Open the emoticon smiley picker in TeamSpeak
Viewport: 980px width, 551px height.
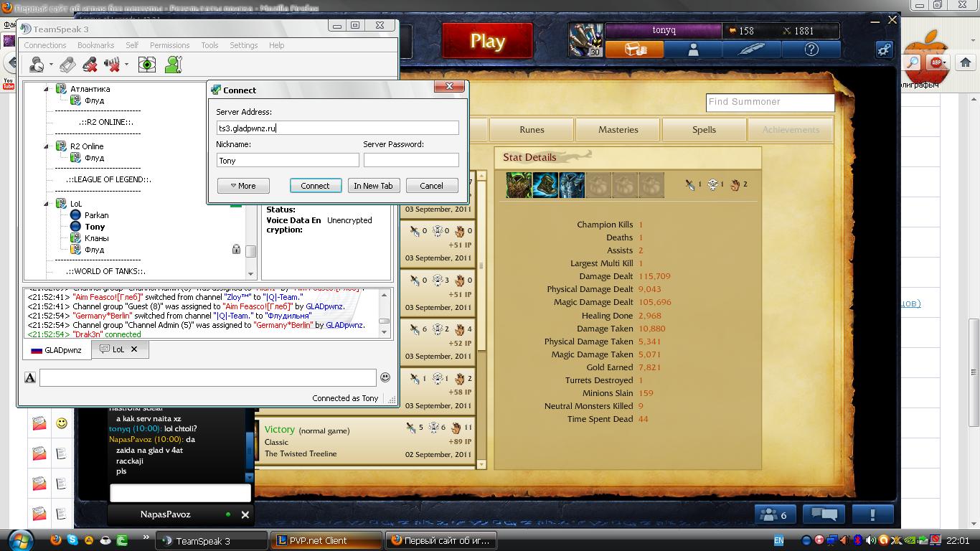tap(385, 377)
